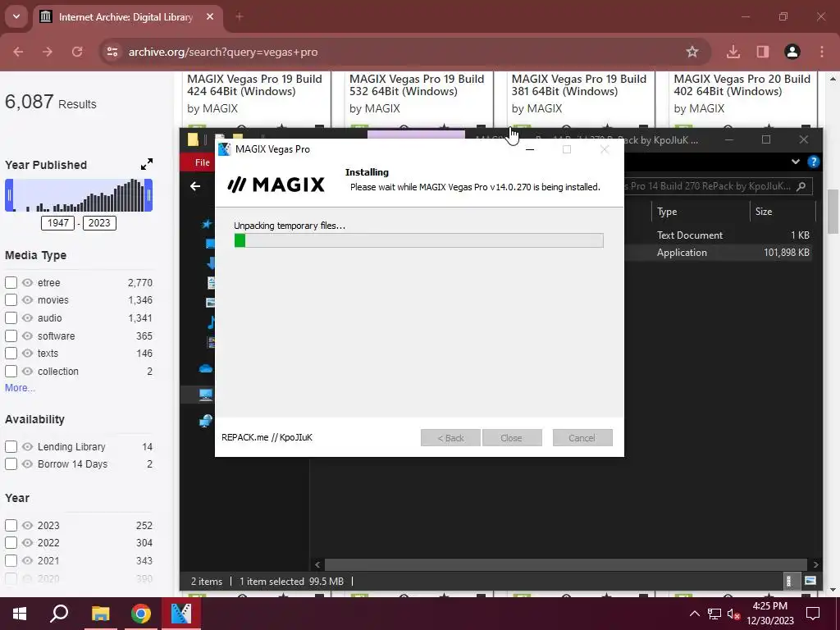Open File Explorer help question mark

coord(813,162)
